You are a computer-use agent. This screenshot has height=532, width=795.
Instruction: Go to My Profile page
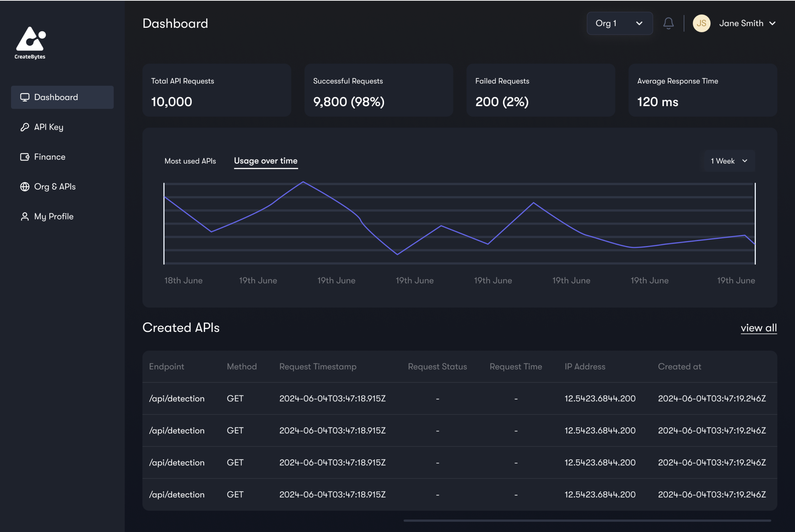click(53, 217)
